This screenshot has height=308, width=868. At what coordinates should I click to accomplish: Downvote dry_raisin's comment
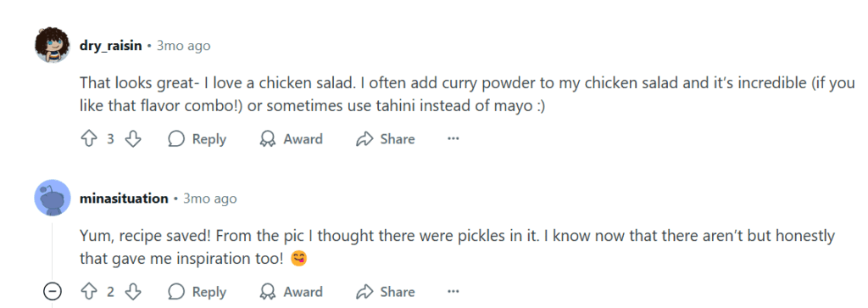[x=133, y=138]
